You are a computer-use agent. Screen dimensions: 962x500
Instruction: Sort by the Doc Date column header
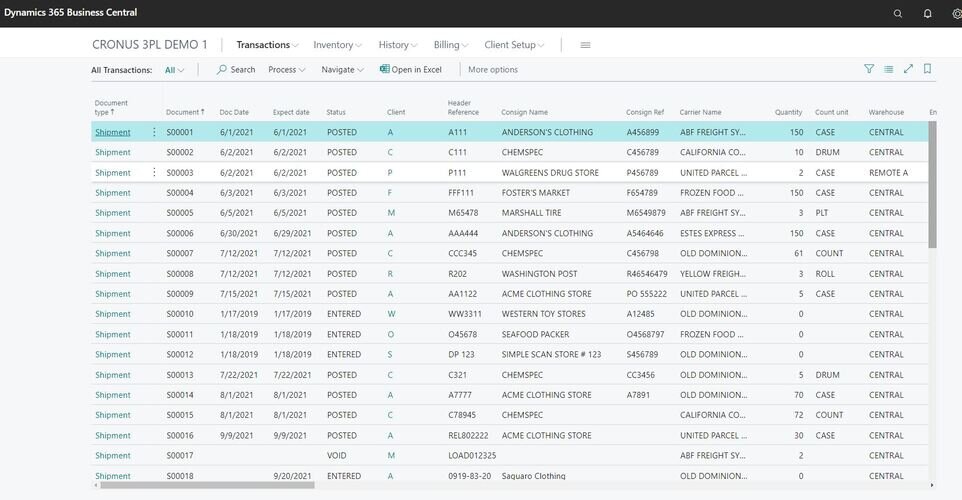[x=234, y=112]
